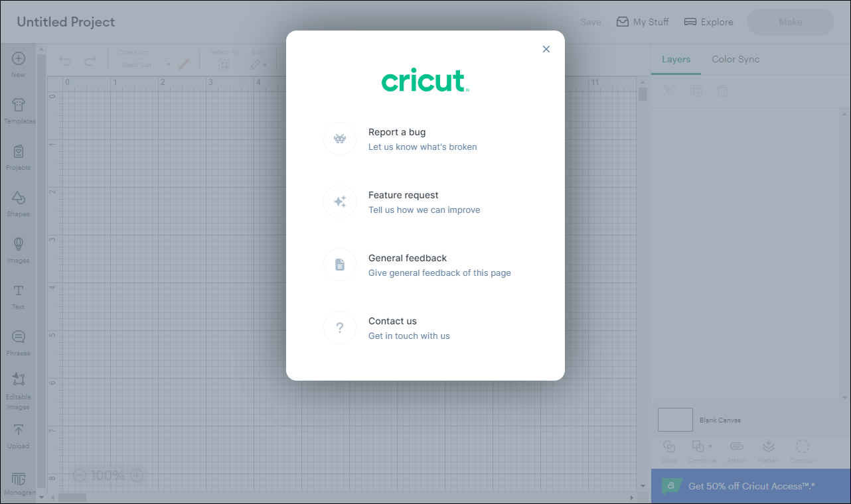The width and height of the screenshot is (851, 504).
Task: Click the Feature request sparkle icon
Action: click(340, 202)
